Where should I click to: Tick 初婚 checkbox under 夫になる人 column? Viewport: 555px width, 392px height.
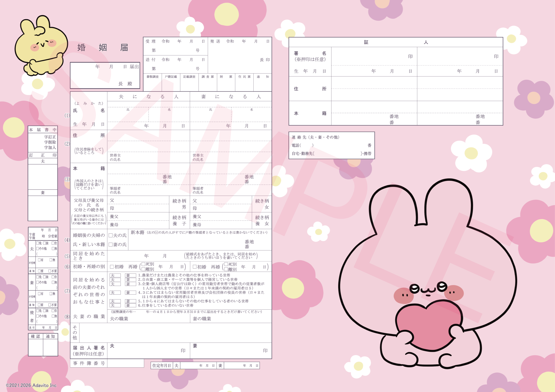point(112,267)
